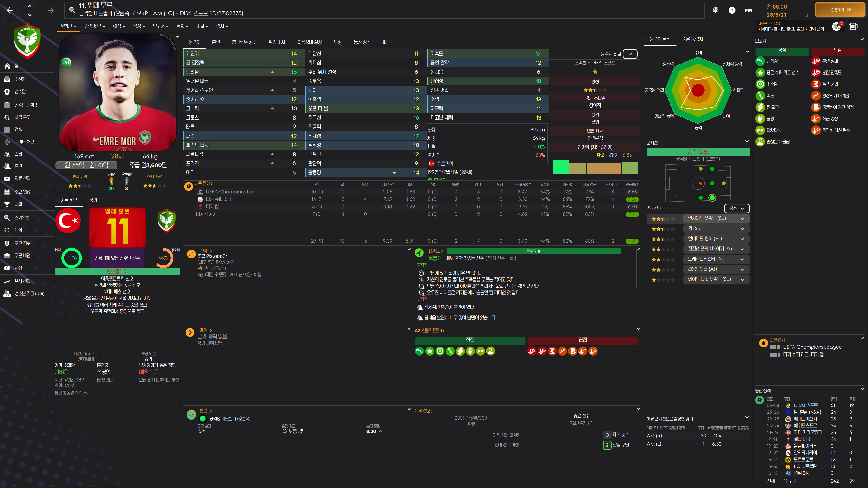
Task: Open 스카우트 in the sidebar
Action: coord(21,218)
